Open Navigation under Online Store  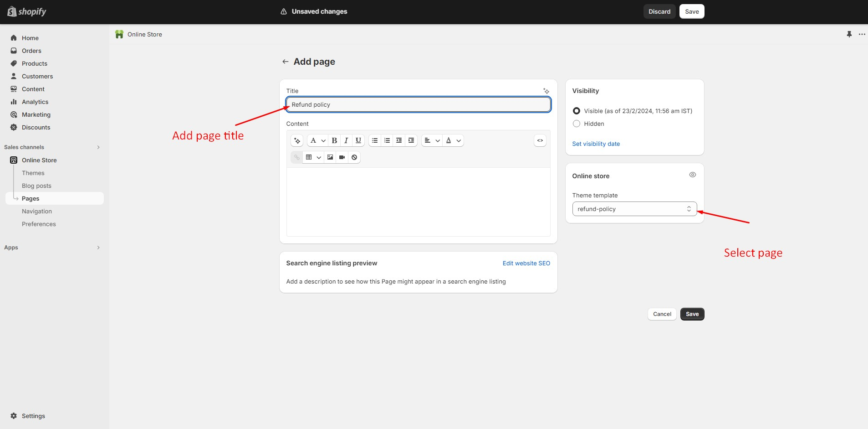pyautogui.click(x=37, y=211)
